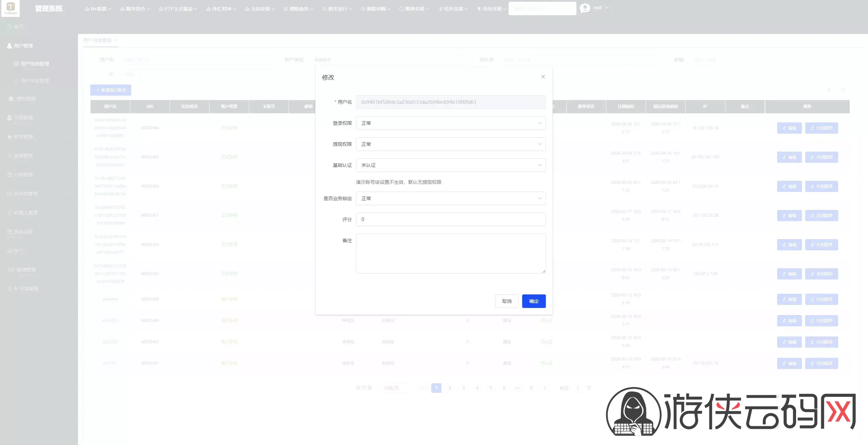Click the 承兑商管理 sidebar icon
The width and height of the screenshot is (868, 445).
click(9, 194)
